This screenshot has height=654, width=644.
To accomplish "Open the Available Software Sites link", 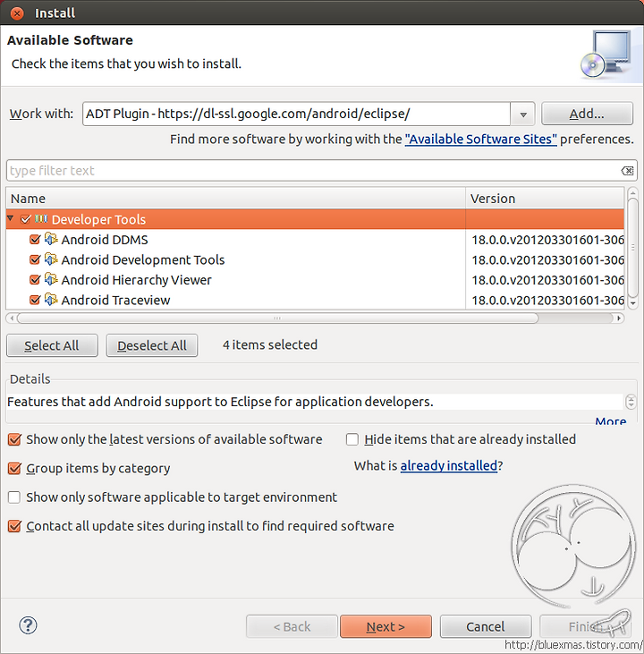I will pos(480,139).
